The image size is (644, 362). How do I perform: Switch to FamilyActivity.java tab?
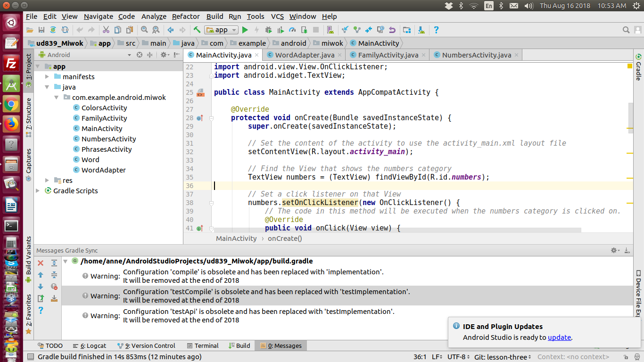[x=388, y=55]
